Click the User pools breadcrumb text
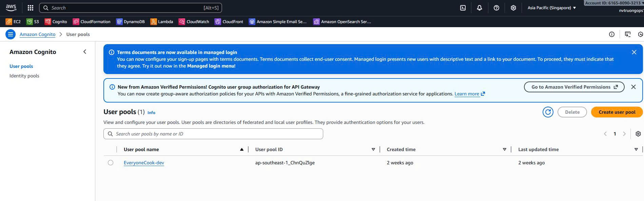 [x=78, y=34]
